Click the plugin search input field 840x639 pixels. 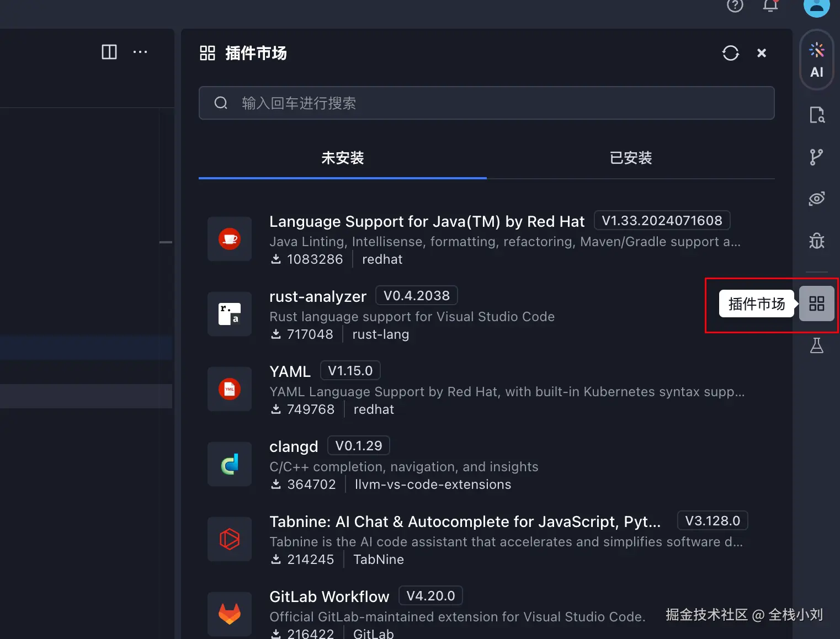coord(486,103)
